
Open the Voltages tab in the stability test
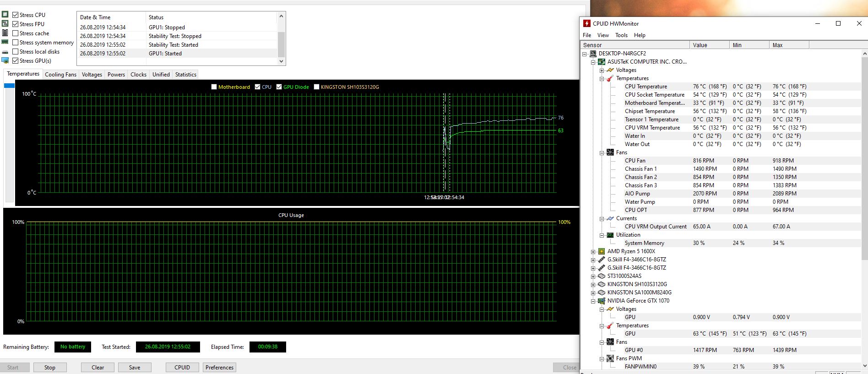pyautogui.click(x=92, y=75)
